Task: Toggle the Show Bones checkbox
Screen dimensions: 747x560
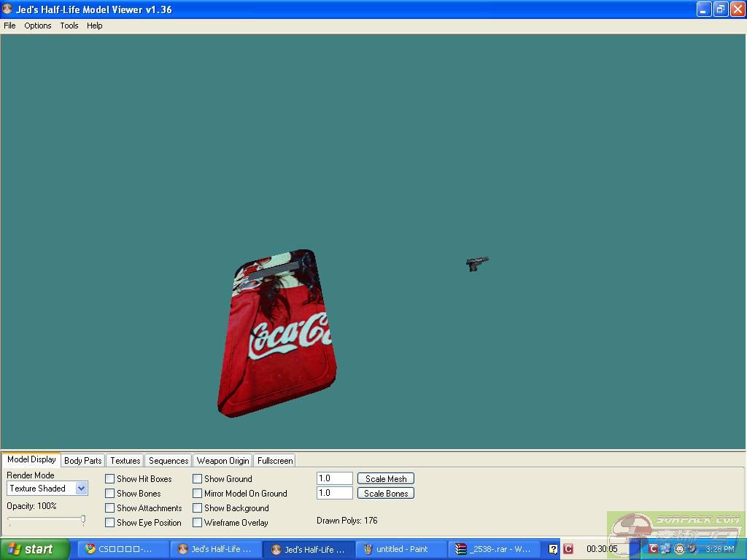Action: [109, 494]
